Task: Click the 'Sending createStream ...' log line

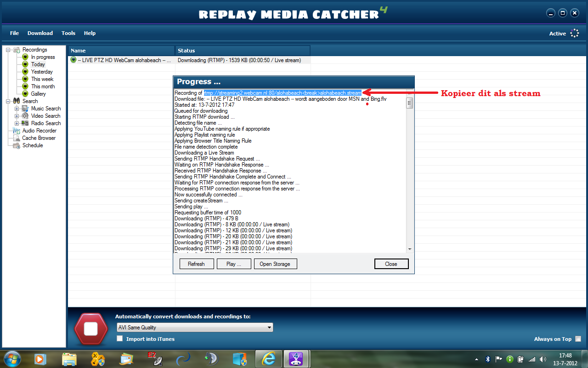Action: (x=201, y=201)
